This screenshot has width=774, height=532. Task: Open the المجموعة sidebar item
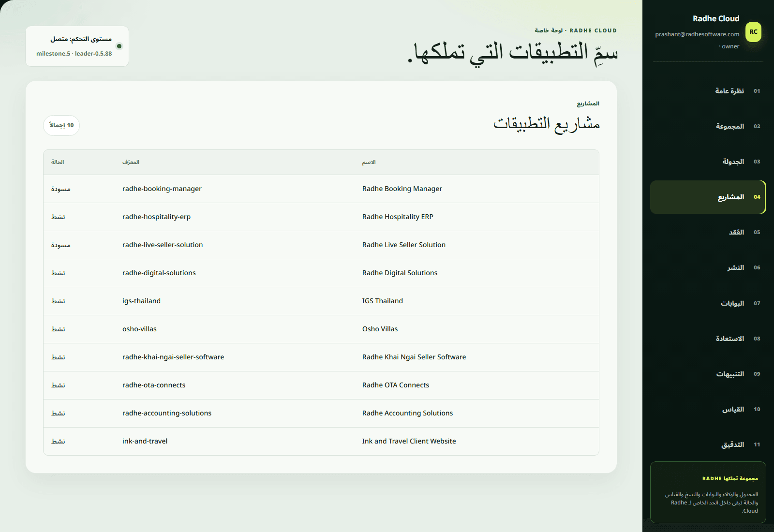coord(708,126)
